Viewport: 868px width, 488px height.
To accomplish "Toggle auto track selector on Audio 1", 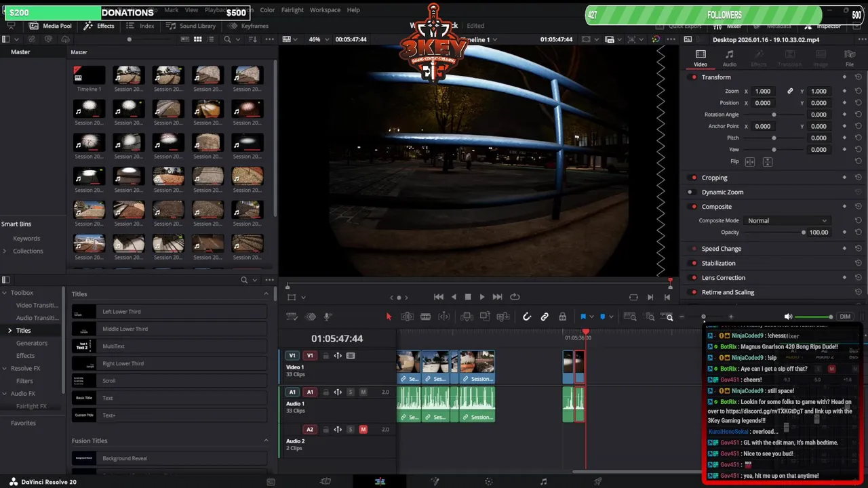I will (338, 392).
